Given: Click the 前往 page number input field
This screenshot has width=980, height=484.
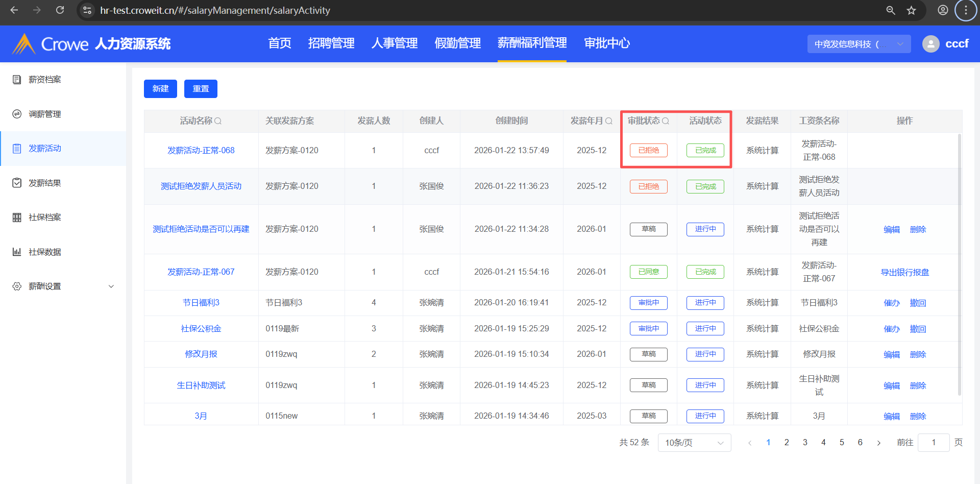Looking at the screenshot, I should [933, 443].
